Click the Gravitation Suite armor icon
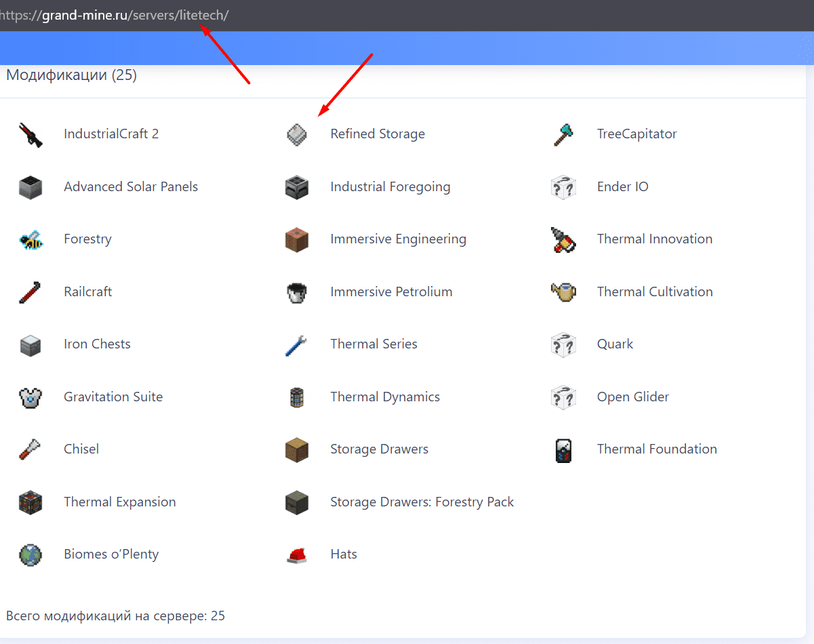 (x=30, y=397)
